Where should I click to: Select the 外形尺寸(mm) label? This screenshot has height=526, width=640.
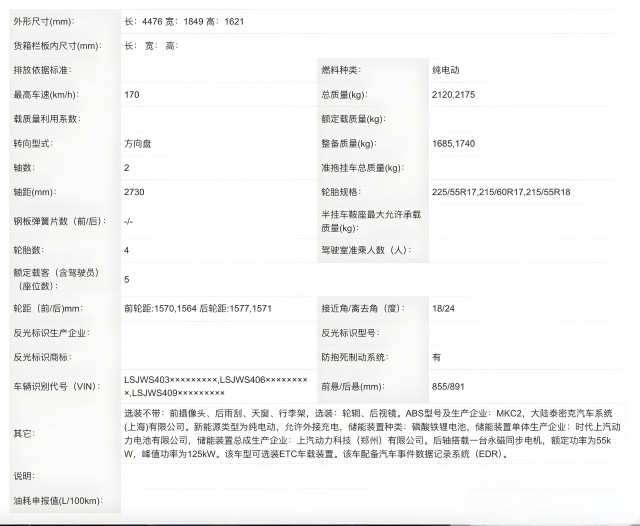tap(44, 22)
